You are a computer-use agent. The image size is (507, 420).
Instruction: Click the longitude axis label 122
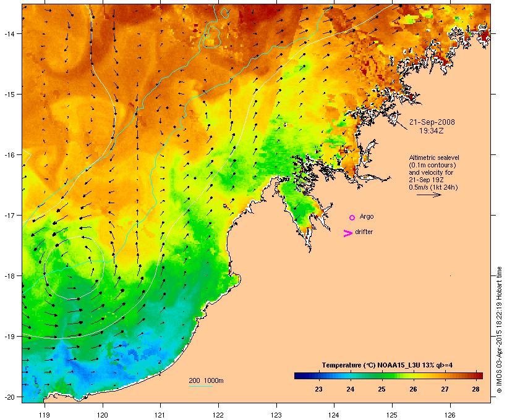(x=218, y=415)
